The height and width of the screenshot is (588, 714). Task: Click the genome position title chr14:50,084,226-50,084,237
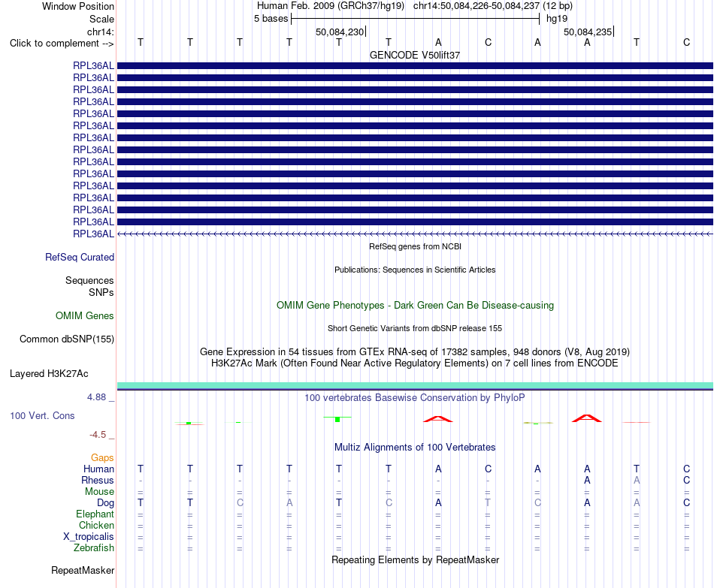pyautogui.click(x=476, y=6)
